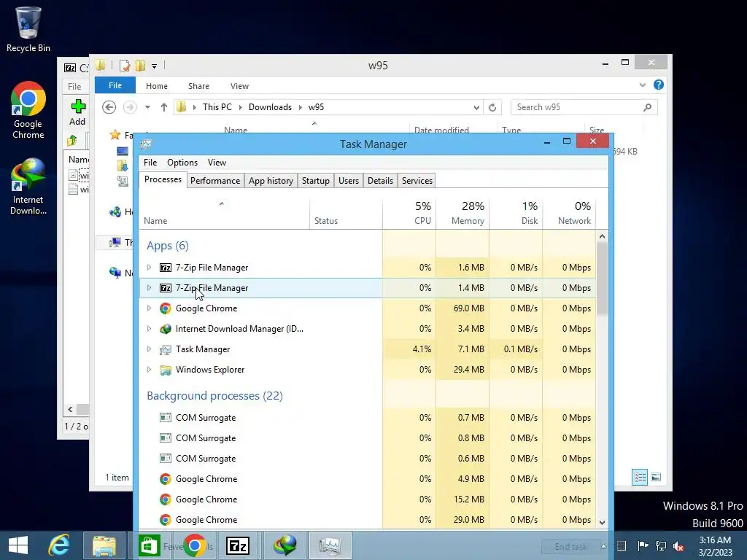The height and width of the screenshot is (560, 747).
Task: Open File Explorer from taskbar
Action: (x=104, y=545)
